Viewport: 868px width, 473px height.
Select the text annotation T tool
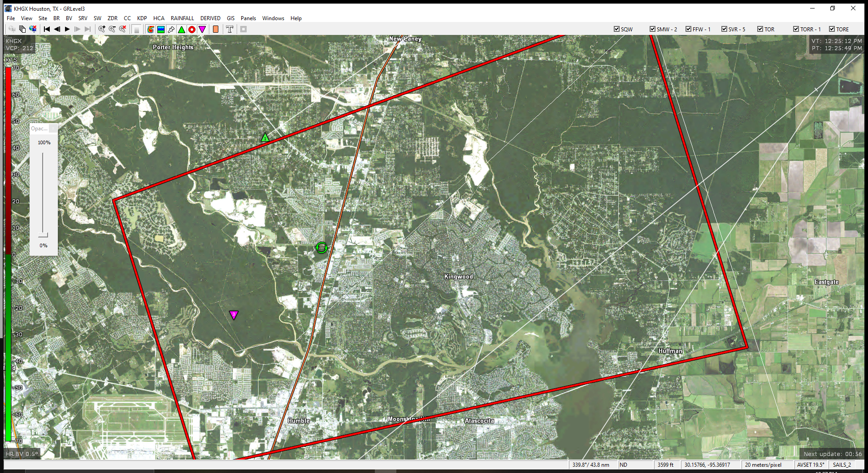point(230,29)
